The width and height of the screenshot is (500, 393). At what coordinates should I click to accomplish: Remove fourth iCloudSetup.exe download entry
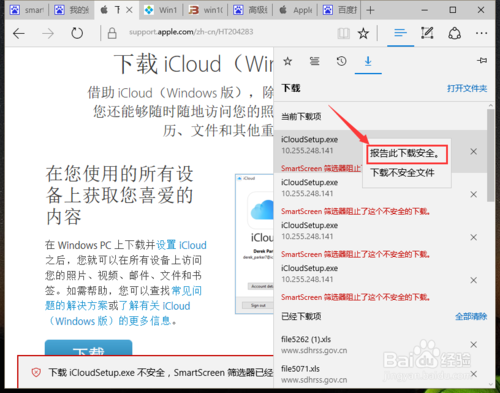point(474,280)
